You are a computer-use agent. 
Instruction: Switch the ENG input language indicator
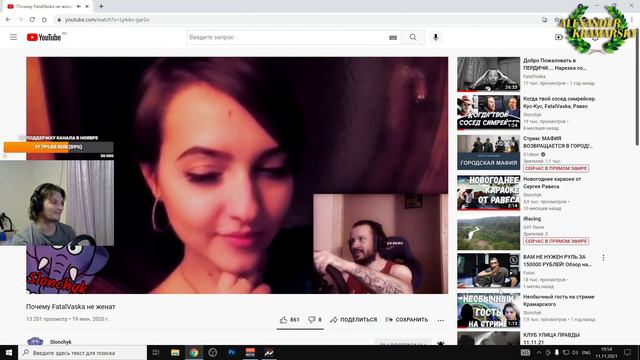pyautogui.click(x=586, y=352)
